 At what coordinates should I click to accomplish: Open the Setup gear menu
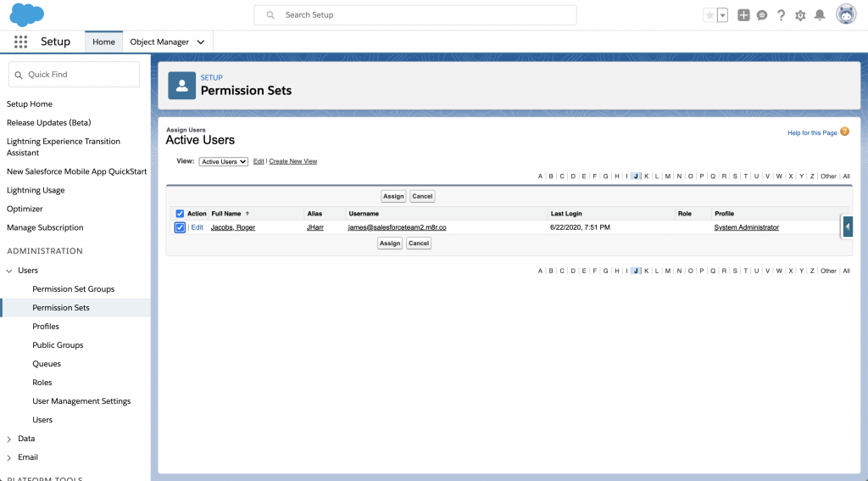pyautogui.click(x=800, y=15)
